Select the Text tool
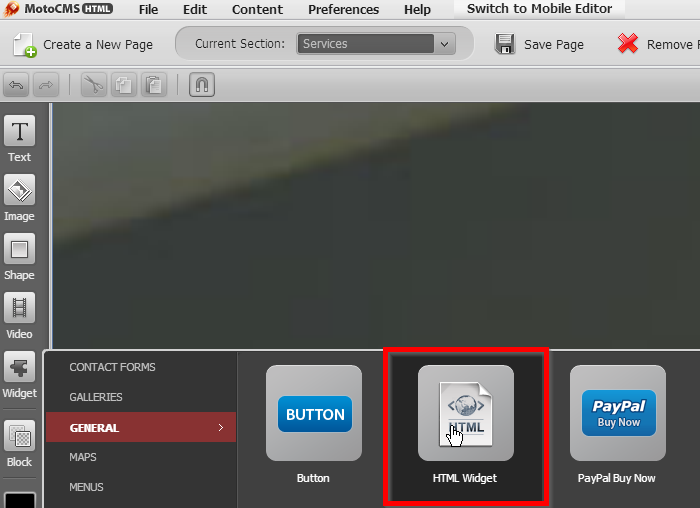The width and height of the screenshot is (700, 508). [20, 131]
